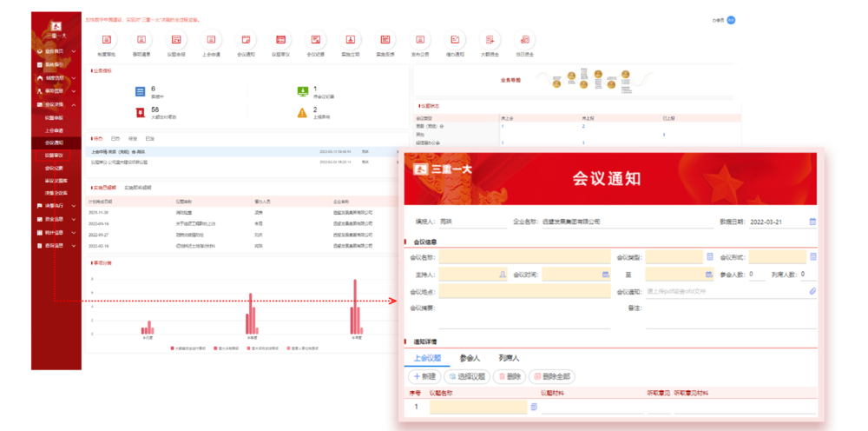Click the paperclip upload icon for 会议通知
The image size is (868, 431).
812,291
